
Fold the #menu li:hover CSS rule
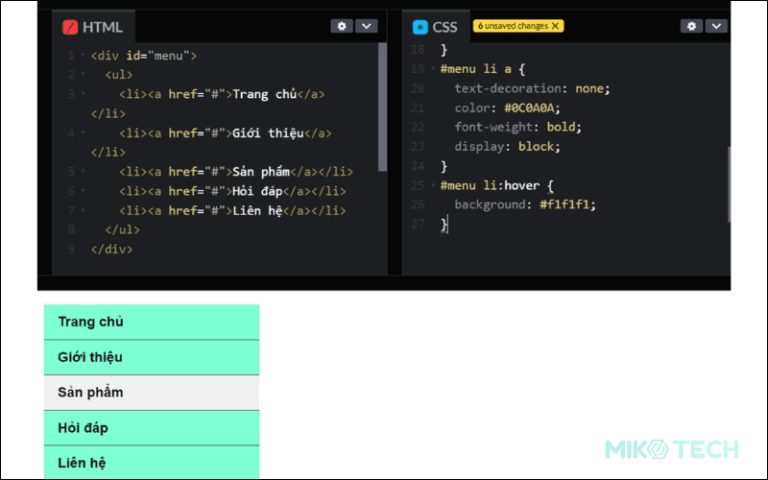[x=432, y=185]
